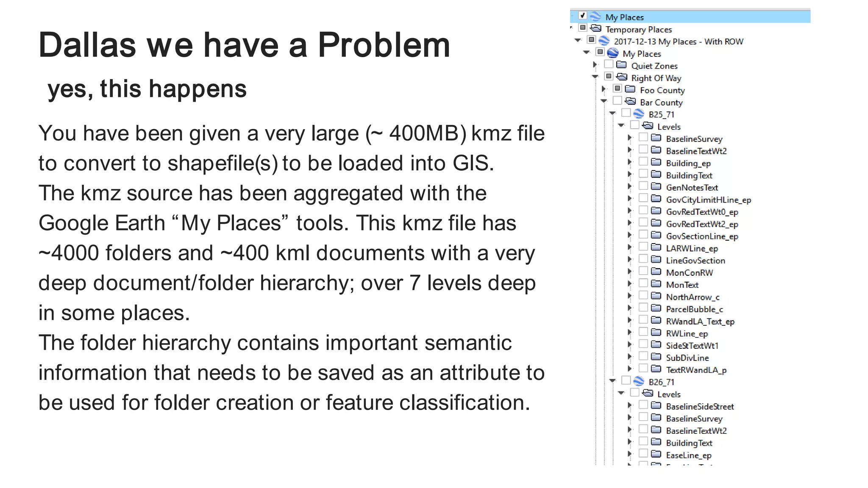
Task: Click the Levels folder icon under B25_71
Action: 648,126
